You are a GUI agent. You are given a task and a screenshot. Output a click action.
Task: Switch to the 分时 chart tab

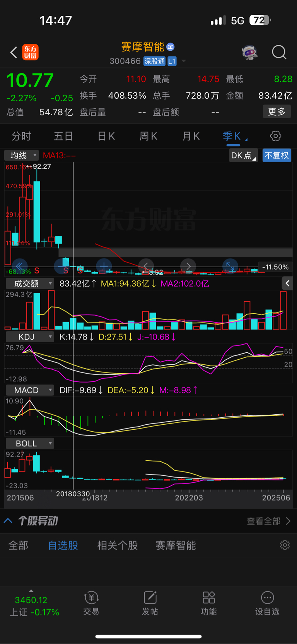[x=21, y=136]
